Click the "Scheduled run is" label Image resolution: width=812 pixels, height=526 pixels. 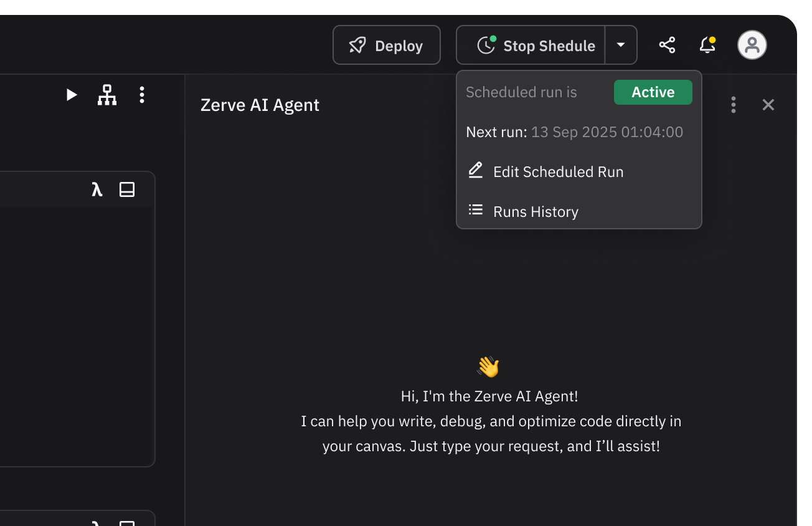pyautogui.click(x=521, y=92)
